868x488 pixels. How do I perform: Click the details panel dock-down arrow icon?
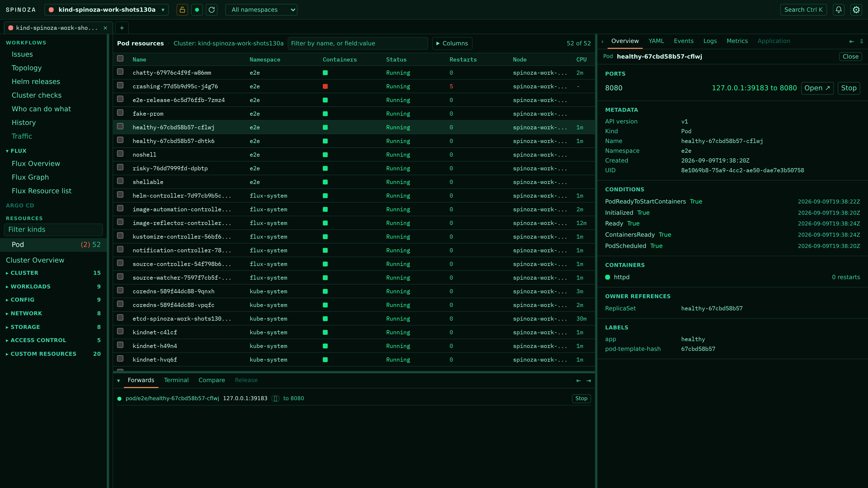pos(861,41)
